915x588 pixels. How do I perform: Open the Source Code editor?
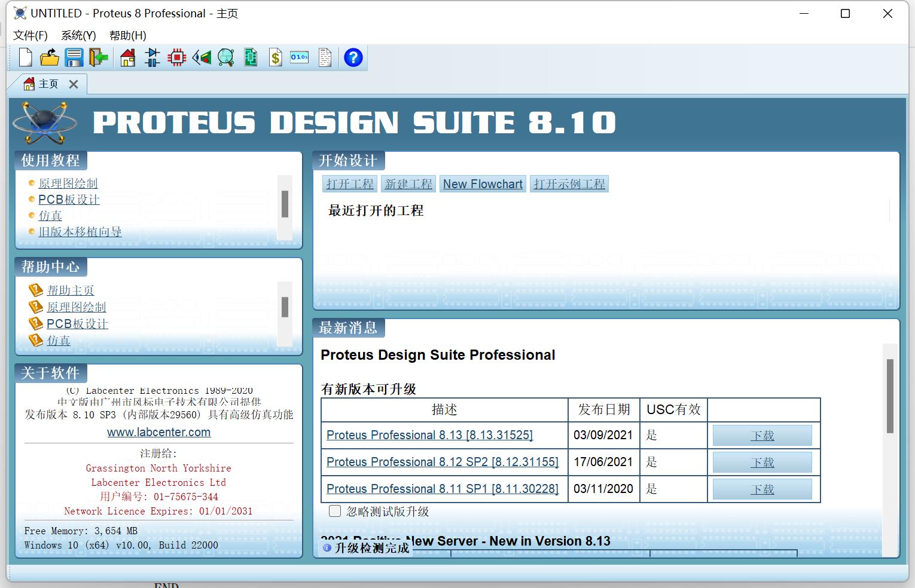click(299, 57)
